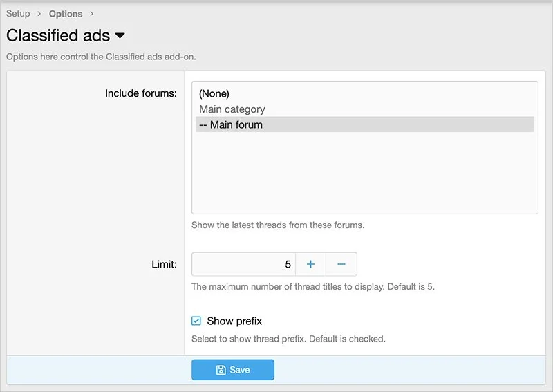Click the Limit field label
553x392 pixels.
click(164, 264)
